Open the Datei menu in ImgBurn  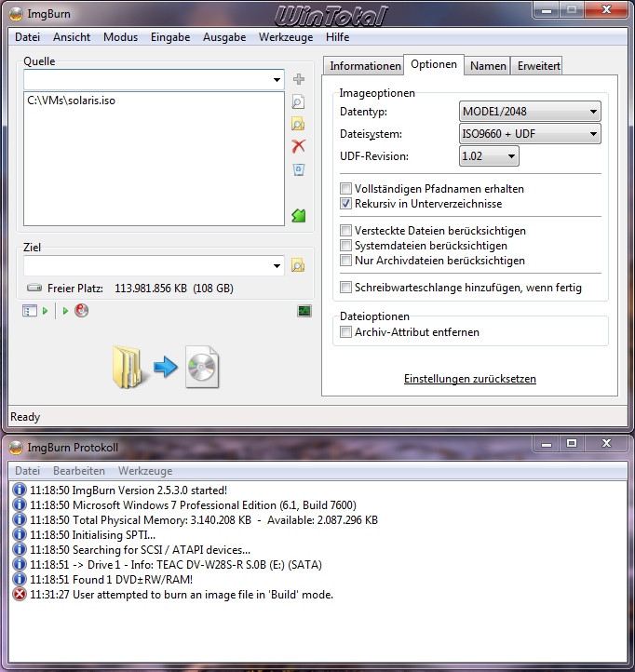pyautogui.click(x=27, y=37)
